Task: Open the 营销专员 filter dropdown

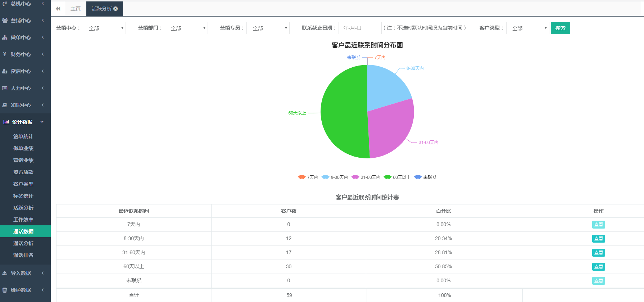Action: (x=268, y=28)
